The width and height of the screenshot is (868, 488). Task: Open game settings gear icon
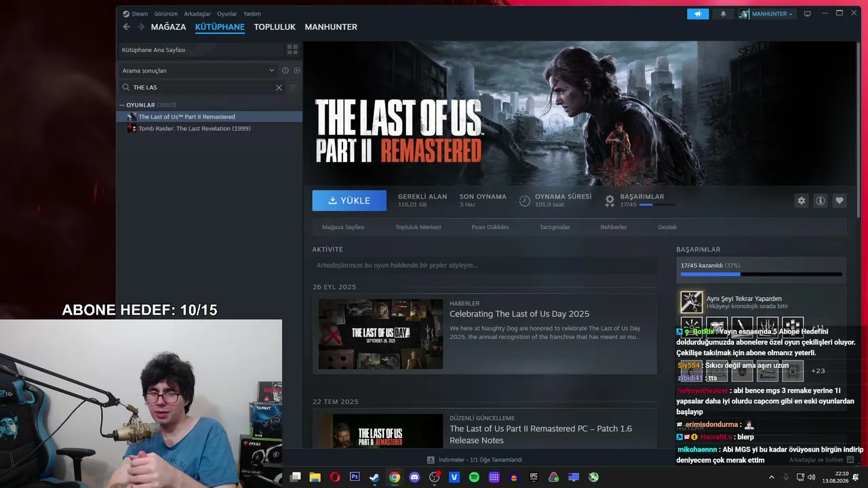(x=802, y=201)
